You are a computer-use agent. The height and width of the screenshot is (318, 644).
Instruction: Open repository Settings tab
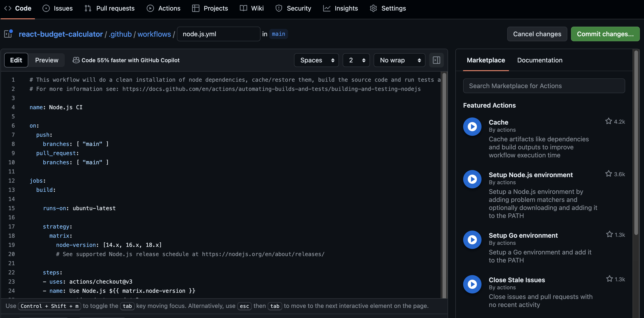388,8
